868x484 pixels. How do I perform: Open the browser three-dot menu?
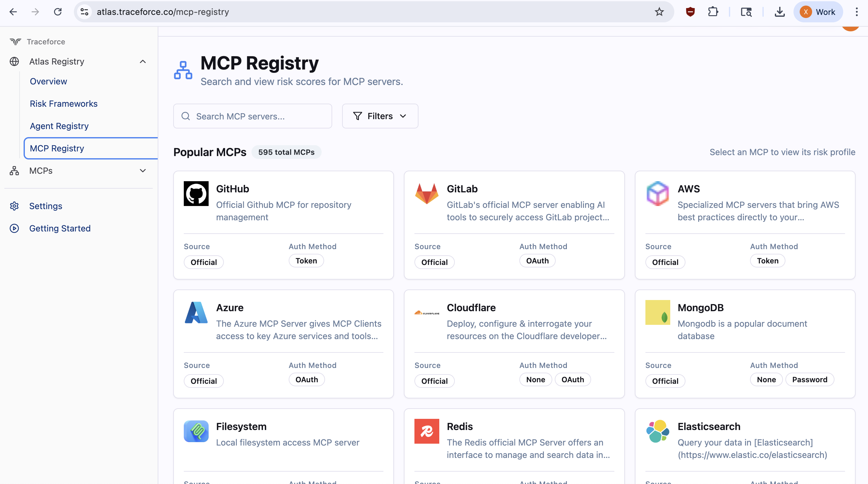click(x=856, y=12)
